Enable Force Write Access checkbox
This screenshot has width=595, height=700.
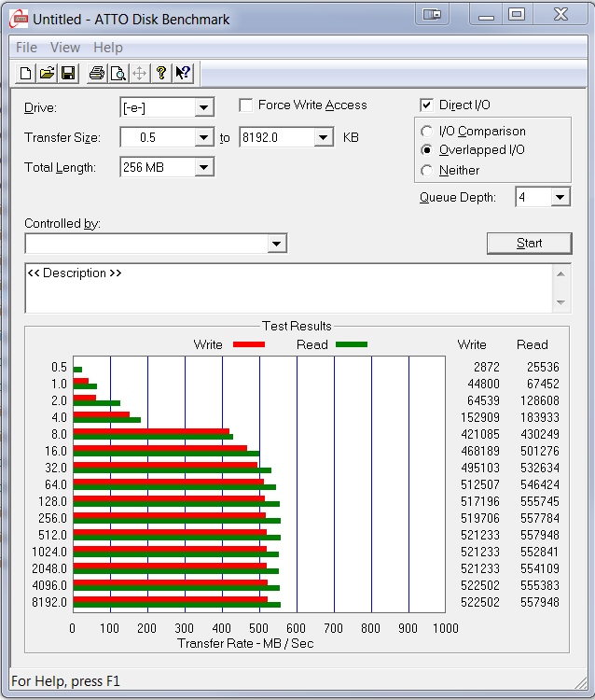coord(246,105)
